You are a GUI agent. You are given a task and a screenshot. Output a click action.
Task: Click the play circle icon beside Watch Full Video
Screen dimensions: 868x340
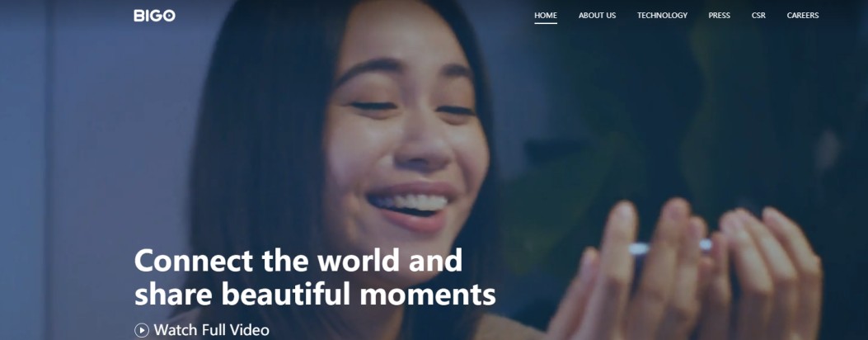point(142,331)
